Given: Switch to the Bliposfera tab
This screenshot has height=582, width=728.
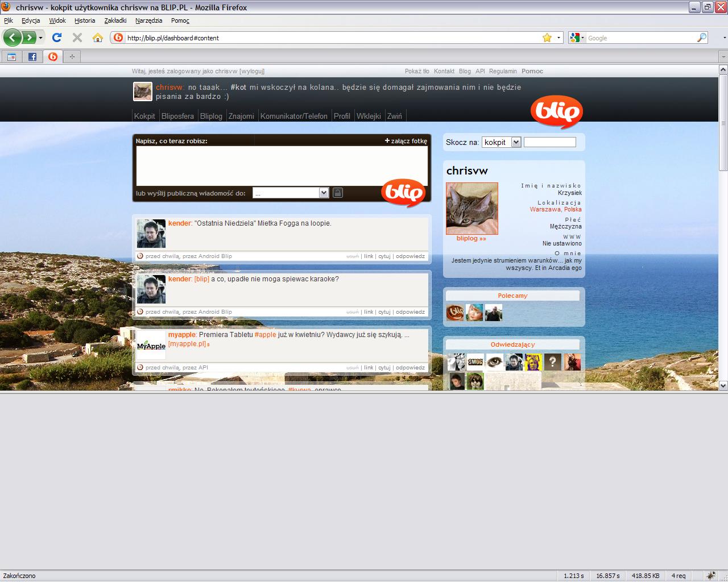Looking at the screenshot, I should pos(177,116).
